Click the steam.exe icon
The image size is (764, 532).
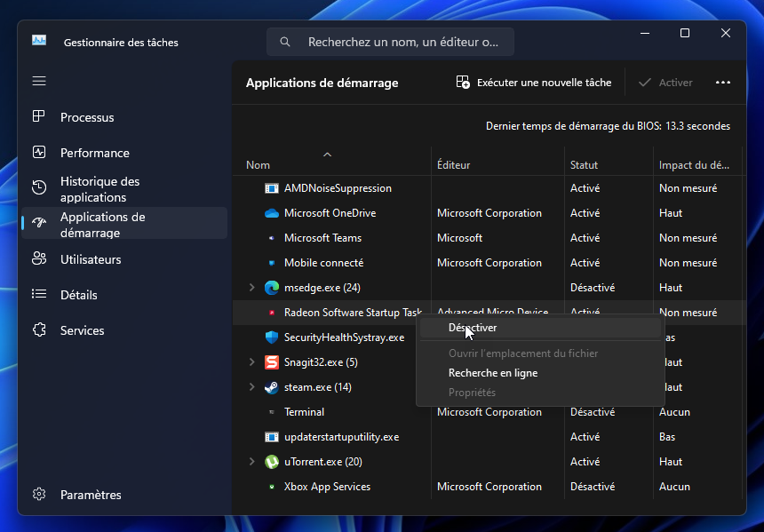[271, 387]
